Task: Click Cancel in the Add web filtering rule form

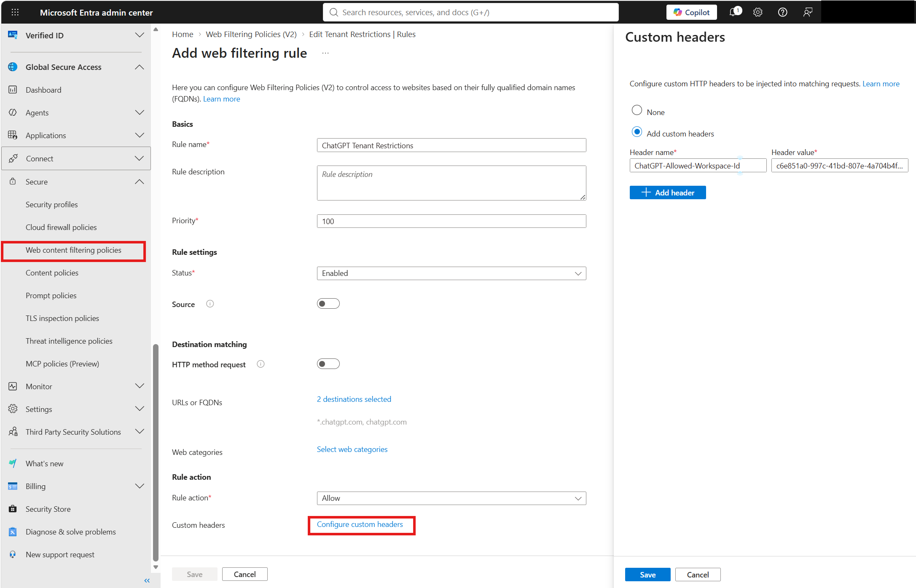Action: coord(244,574)
